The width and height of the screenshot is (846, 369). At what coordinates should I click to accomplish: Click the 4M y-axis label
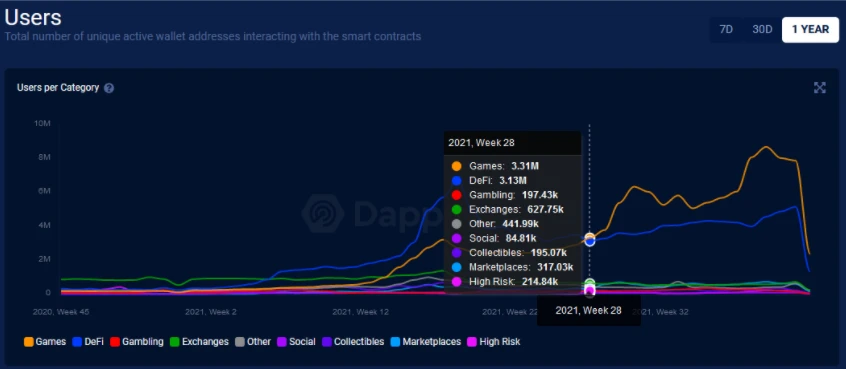coord(44,225)
